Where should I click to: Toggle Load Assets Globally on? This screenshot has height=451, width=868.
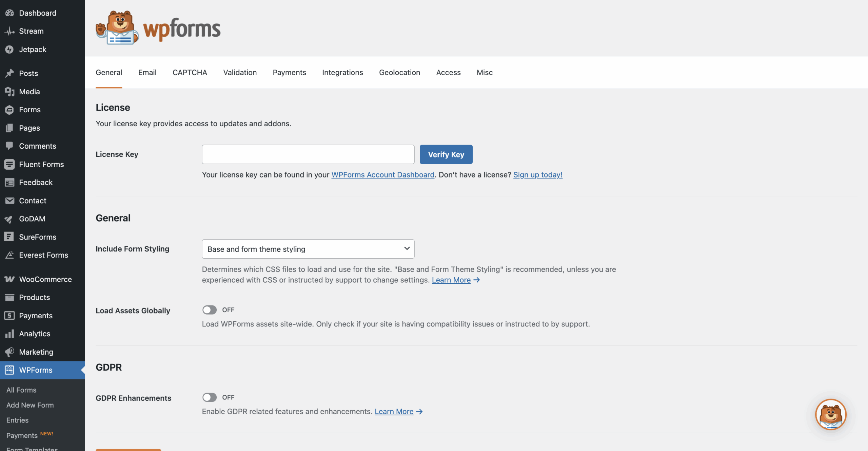point(210,309)
